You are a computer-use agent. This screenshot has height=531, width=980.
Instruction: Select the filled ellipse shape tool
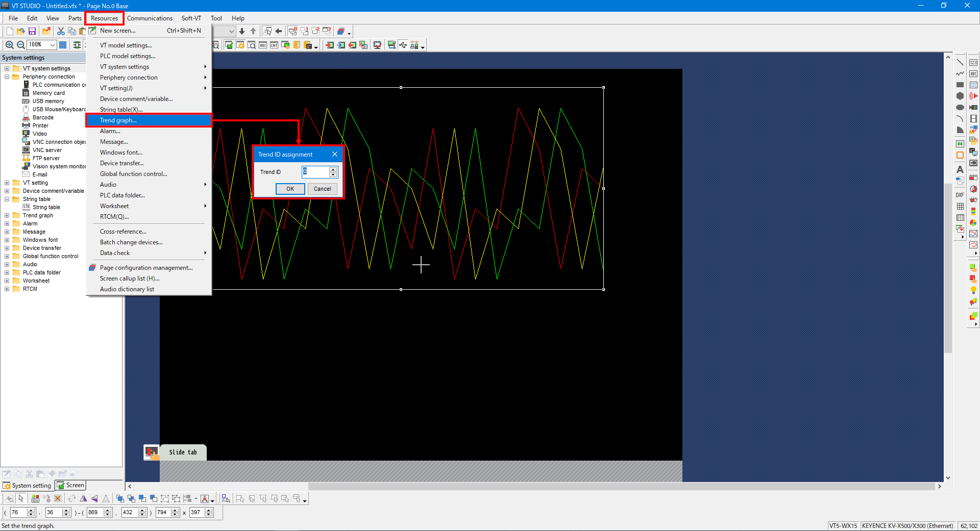[x=960, y=107]
